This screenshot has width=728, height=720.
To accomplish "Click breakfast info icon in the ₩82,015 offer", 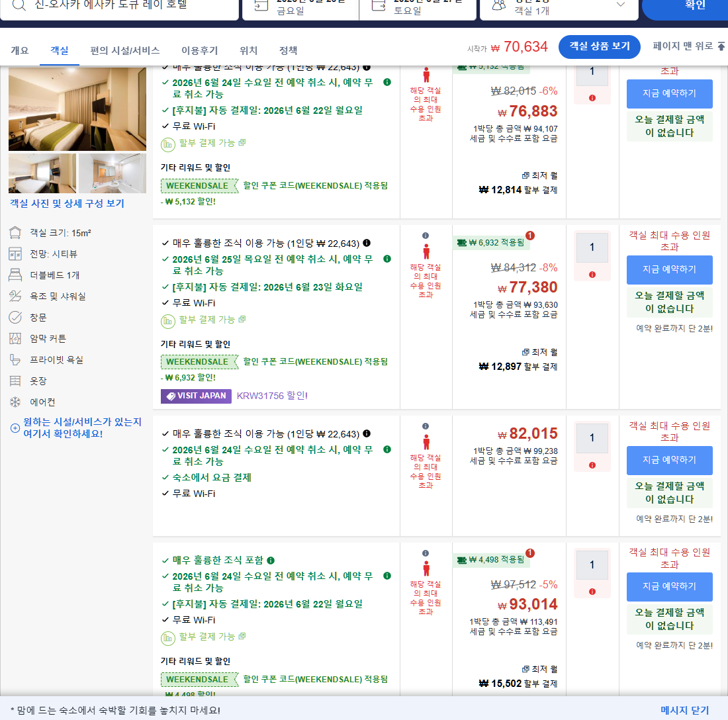I will (367, 433).
